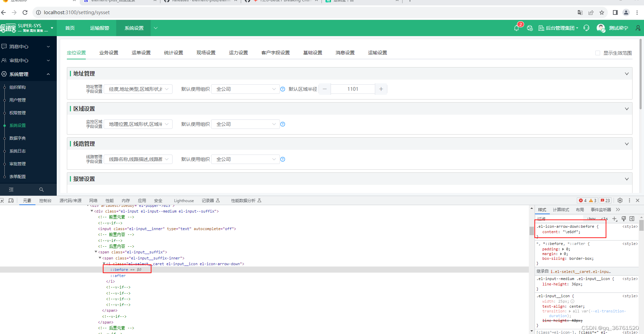Open the Chrome three-dot menu
Image resolution: width=644 pixels, height=334 pixels.
[637, 12]
